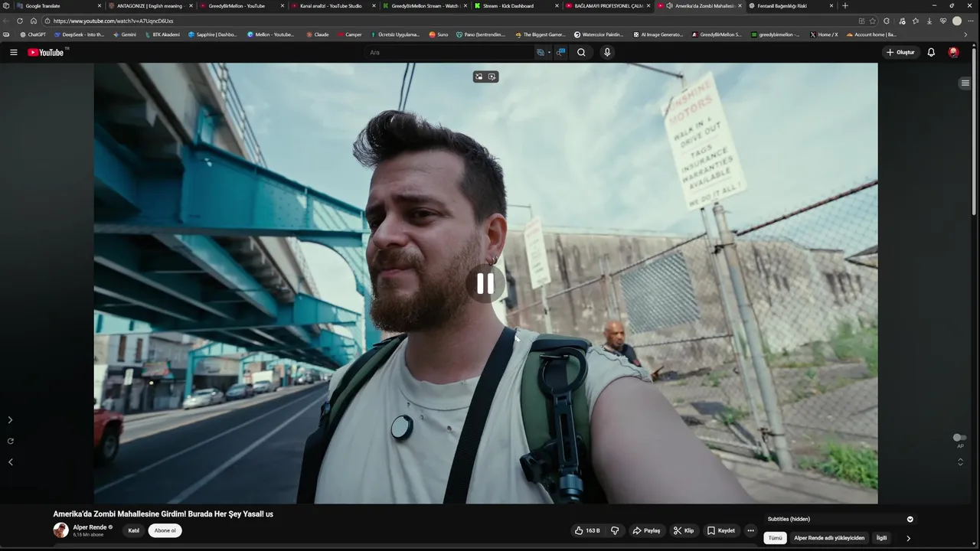Pause the video using the center pause overlay
Viewport: 980px width, 551px height.
pyautogui.click(x=485, y=284)
